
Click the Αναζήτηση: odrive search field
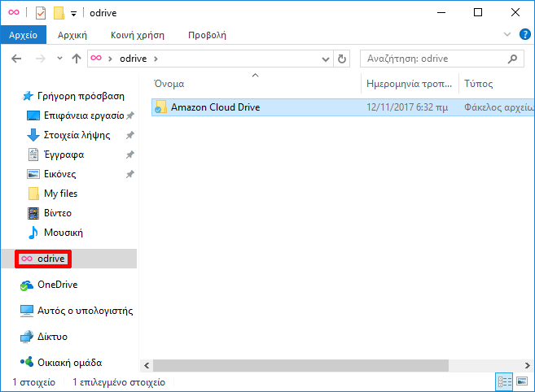click(x=442, y=59)
